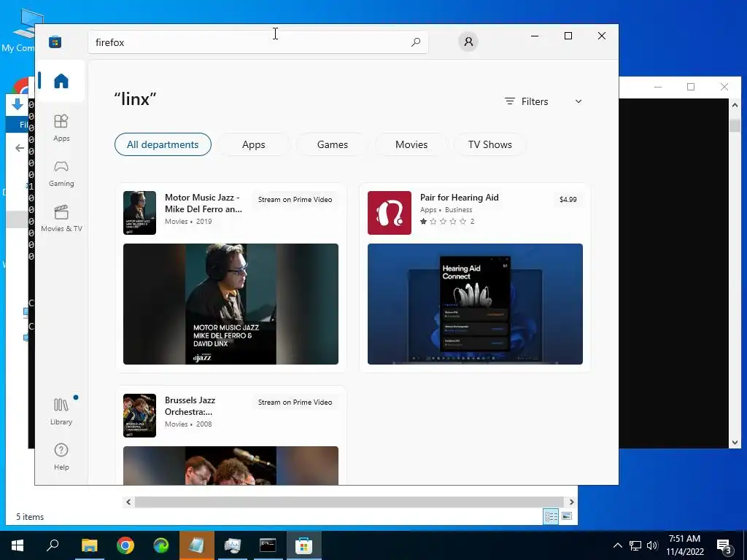Select the TV Shows department tab
The width and height of the screenshot is (747, 560).
[x=489, y=144]
